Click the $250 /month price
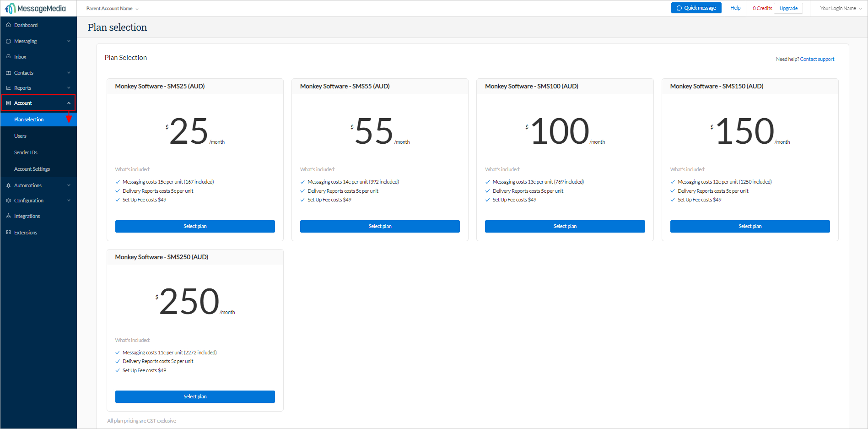Image resolution: width=868 pixels, height=429 pixels. pyautogui.click(x=195, y=302)
